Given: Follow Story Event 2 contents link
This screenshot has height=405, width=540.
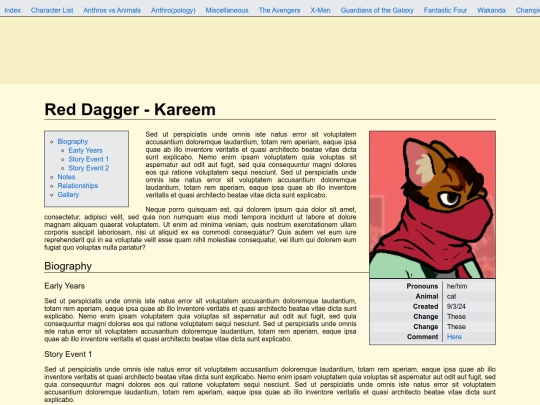Looking at the screenshot, I should point(89,168).
